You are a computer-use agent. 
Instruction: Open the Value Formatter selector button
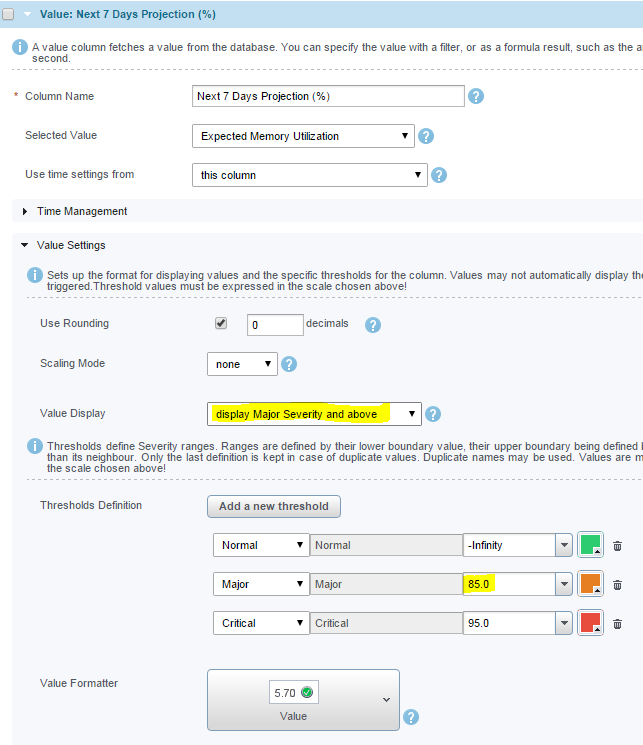click(x=303, y=699)
